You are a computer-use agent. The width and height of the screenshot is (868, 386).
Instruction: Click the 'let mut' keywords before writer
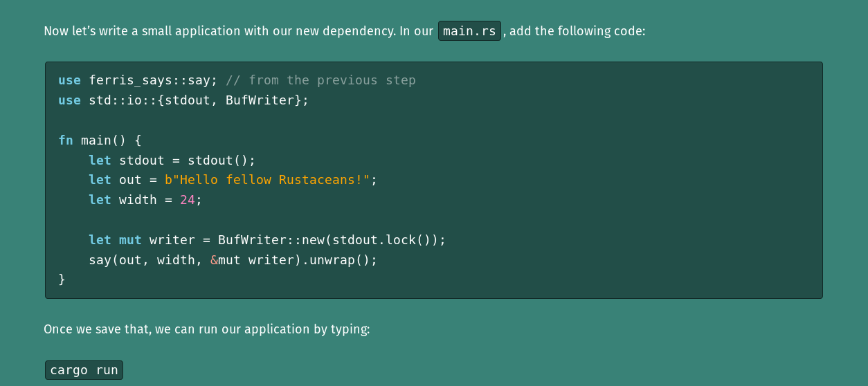tap(115, 240)
